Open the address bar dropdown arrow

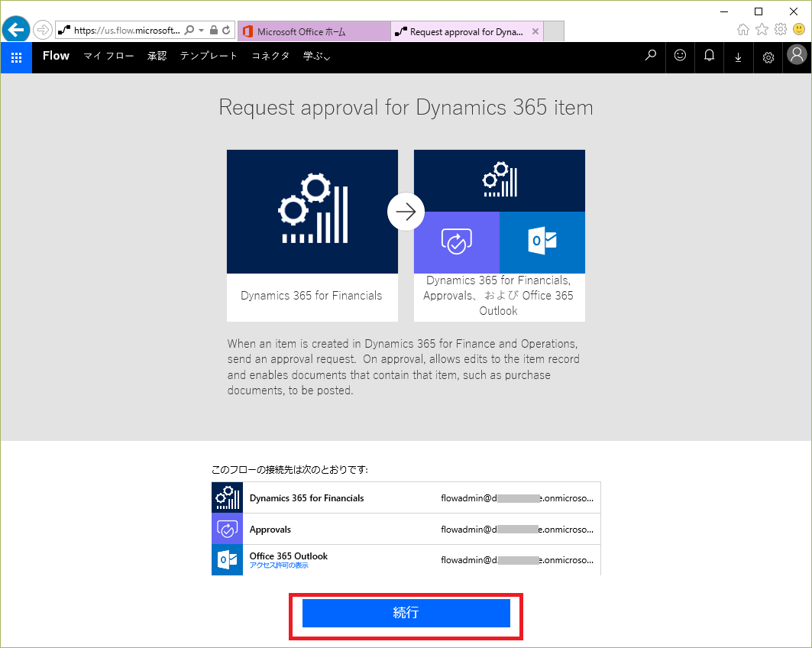tap(202, 30)
